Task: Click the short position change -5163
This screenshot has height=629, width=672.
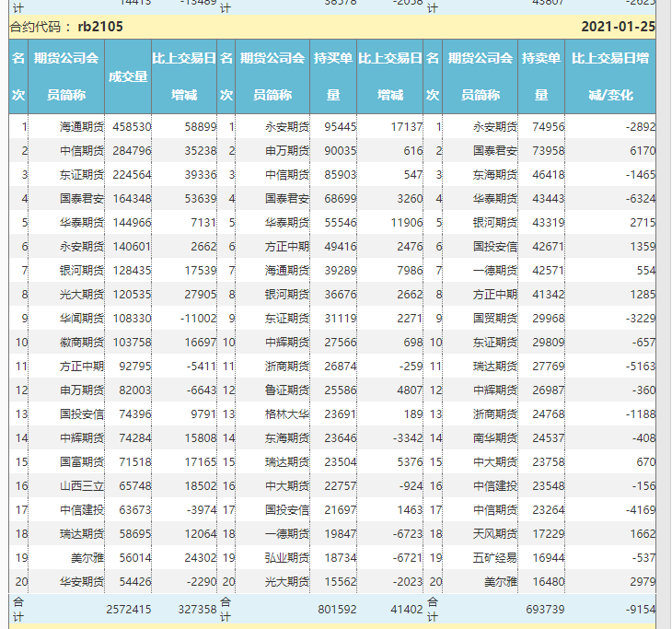Action: pos(641,367)
